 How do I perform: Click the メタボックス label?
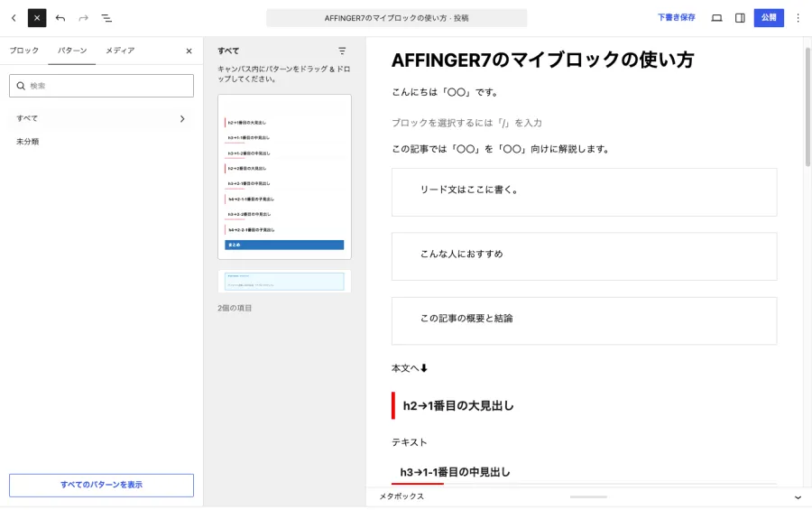coord(401,496)
